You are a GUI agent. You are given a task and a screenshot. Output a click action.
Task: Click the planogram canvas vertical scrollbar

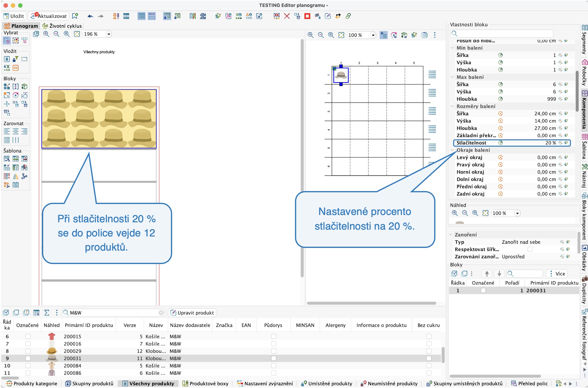tap(302, 158)
